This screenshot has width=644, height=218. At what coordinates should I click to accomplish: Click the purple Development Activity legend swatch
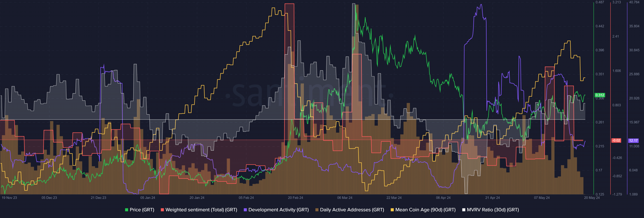pyautogui.click(x=245, y=210)
